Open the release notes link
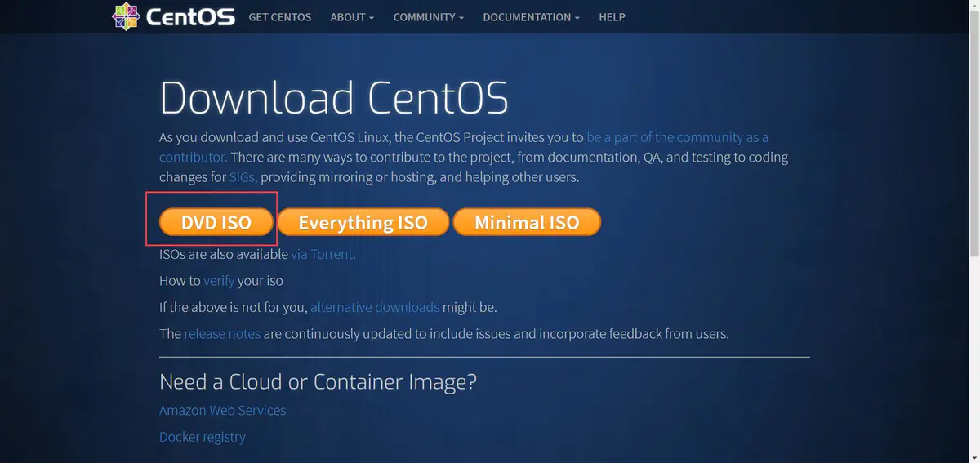Viewport: 980px width, 463px height. [x=222, y=333]
